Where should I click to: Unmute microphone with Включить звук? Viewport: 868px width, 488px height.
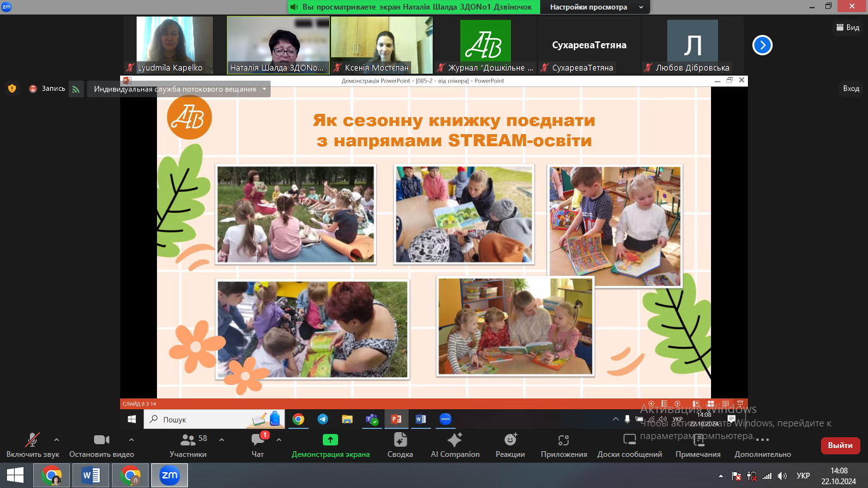tap(32, 440)
